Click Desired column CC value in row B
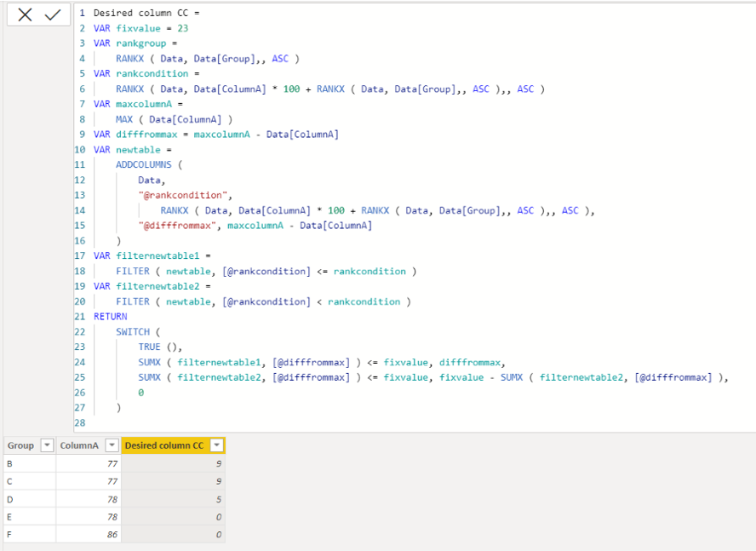This screenshot has width=756, height=551. [173, 463]
